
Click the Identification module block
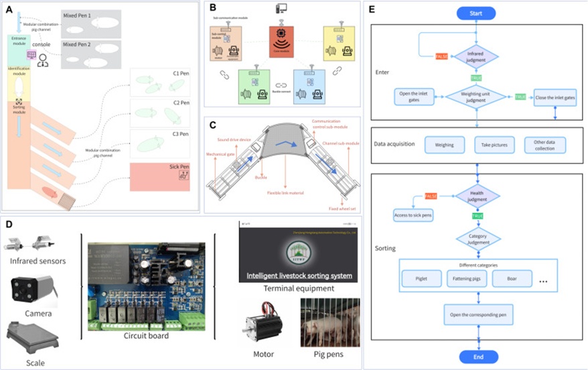19,84
